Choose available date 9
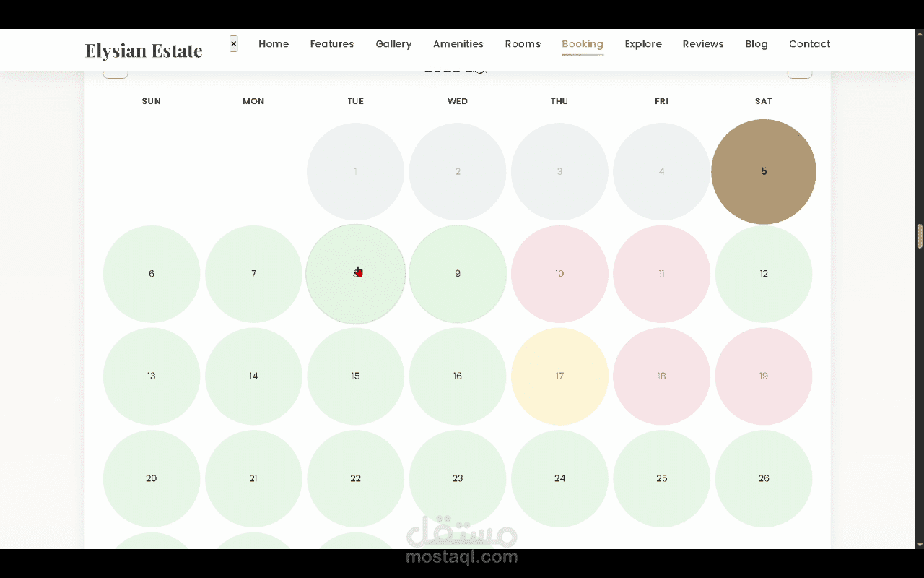The image size is (924, 578). tap(458, 274)
